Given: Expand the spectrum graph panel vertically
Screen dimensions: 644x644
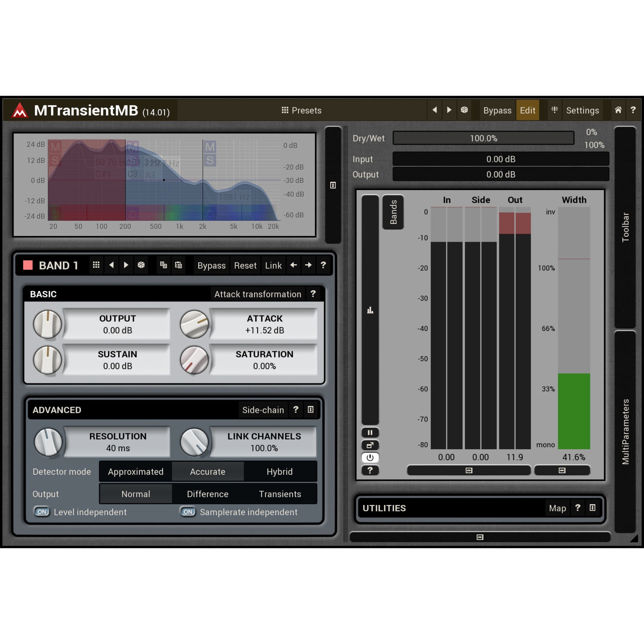Looking at the screenshot, I should click(333, 185).
